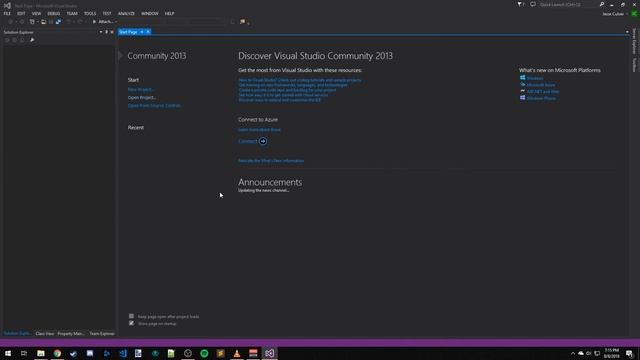
Task: Open the ANALYZE menu
Action: [x=126, y=13]
